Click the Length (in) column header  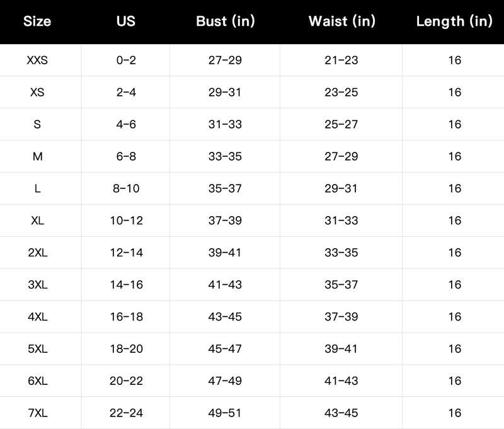pos(454,21)
